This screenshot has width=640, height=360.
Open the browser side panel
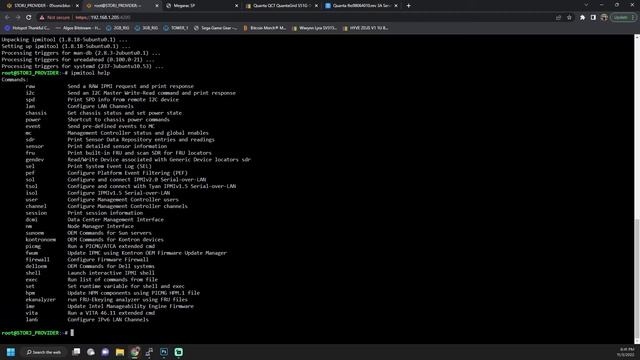tap(593, 18)
